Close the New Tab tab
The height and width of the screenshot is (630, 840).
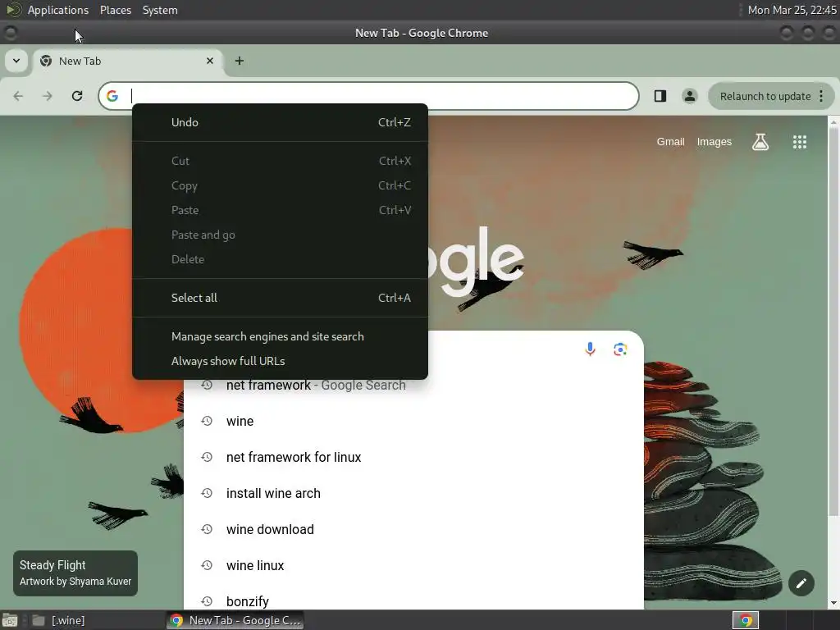coord(210,61)
